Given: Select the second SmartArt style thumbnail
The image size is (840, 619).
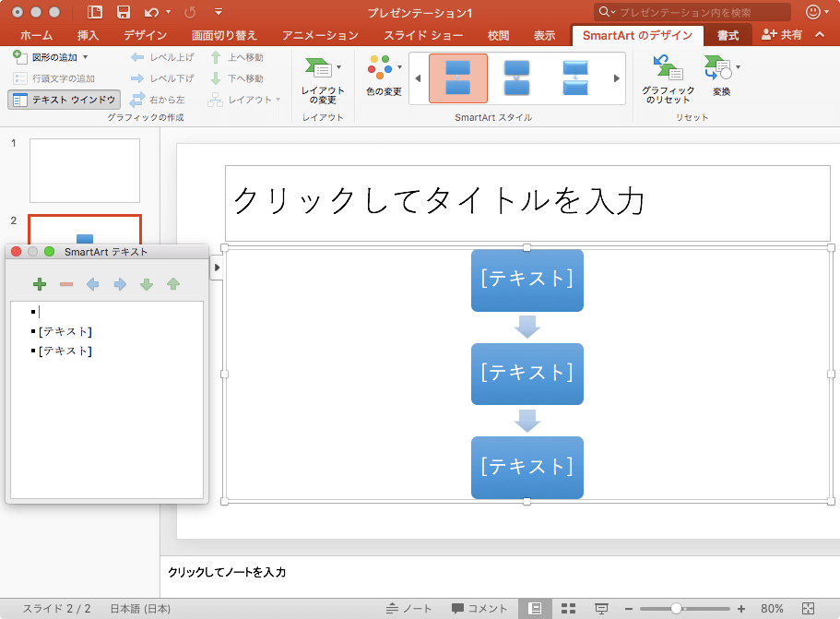Looking at the screenshot, I should tap(517, 78).
